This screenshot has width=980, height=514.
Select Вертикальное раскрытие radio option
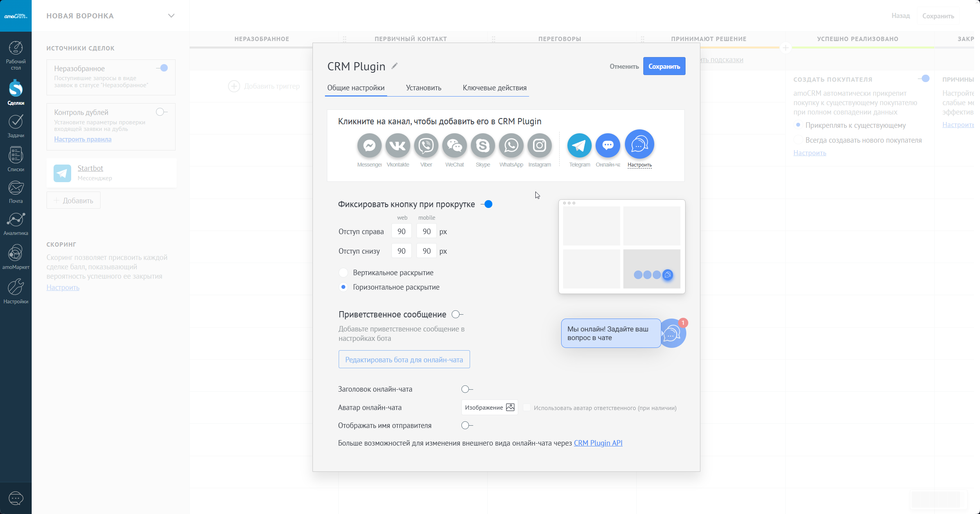click(343, 272)
